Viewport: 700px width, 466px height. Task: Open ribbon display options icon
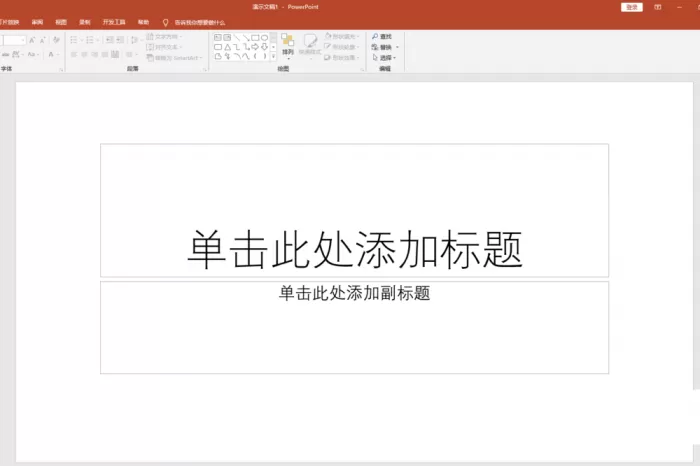pyautogui.click(x=658, y=7)
